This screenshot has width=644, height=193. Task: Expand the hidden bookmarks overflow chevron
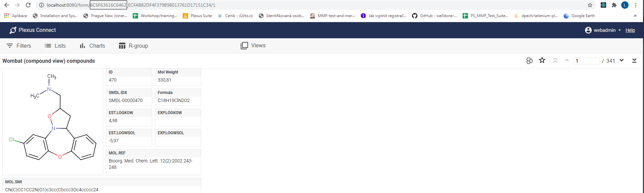pos(635,16)
